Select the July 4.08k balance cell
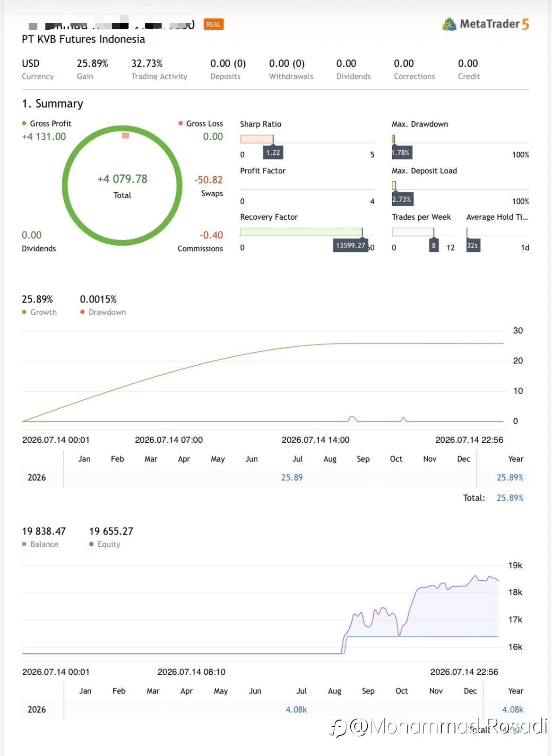 tap(296, 710)
